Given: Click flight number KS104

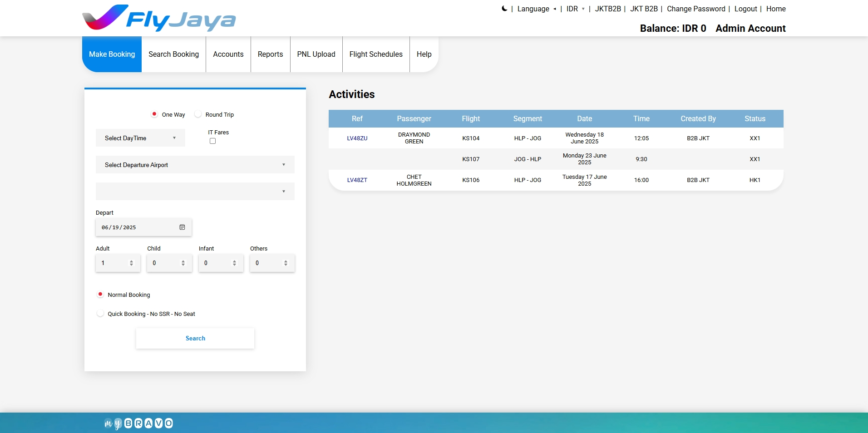Looking at the screenshot, I should [471, 138].
